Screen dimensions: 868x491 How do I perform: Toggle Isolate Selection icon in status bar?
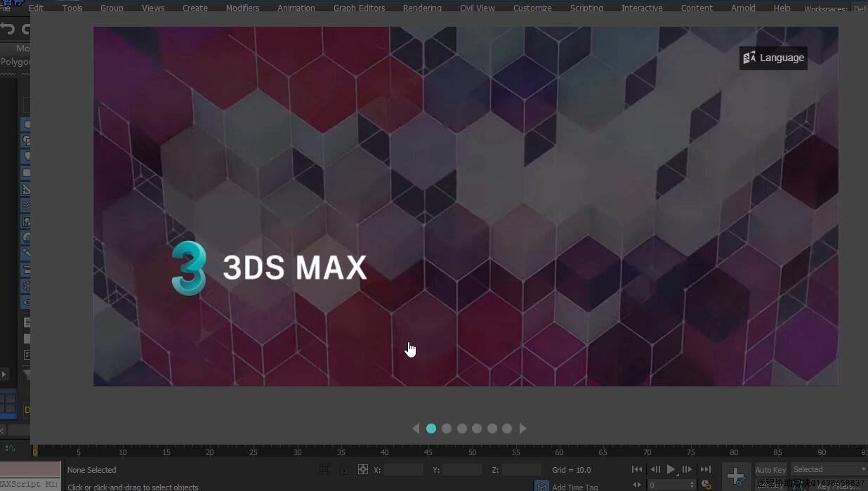point(325,469)
